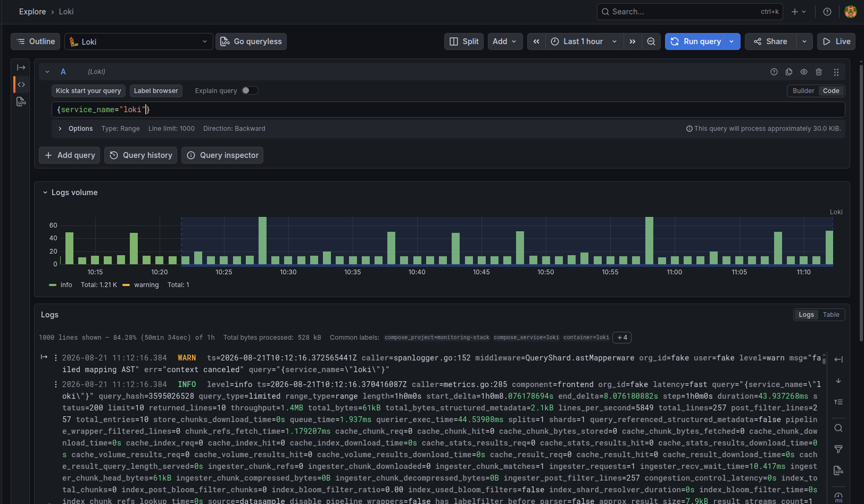The height and width of the screenshot is (504, 864).
Task: Toggle log sort order icon
Action: click(838, 402)
